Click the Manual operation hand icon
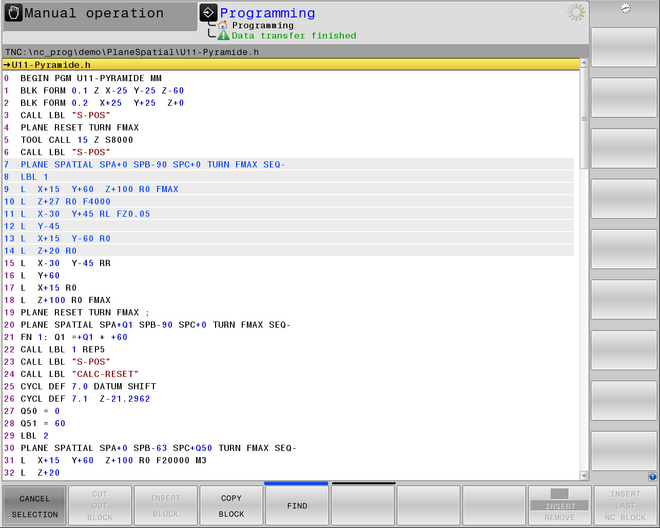Image resolution: width=660 pixels, height=528 pixels. point(13,14)
